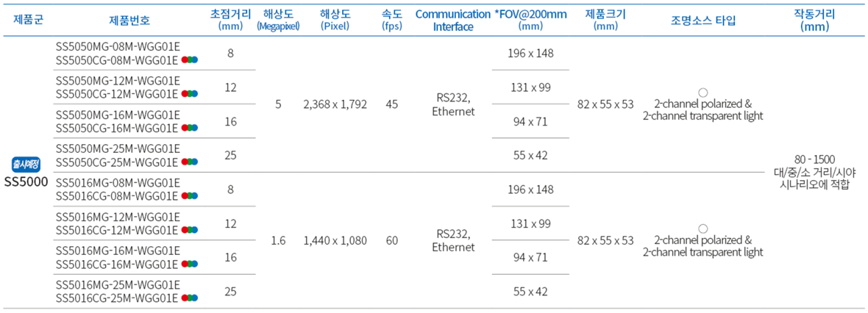The width and height of the screenshot is (868, 313).
Task: Click the 작동거리 (mm) column header
Action: (x=814, y=21)
